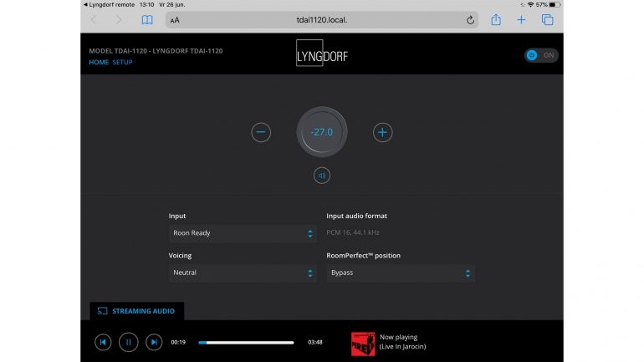Click the Lyngdorf logo
The height and width of the screenshot is (362, 644).
[x=322, y=53]
